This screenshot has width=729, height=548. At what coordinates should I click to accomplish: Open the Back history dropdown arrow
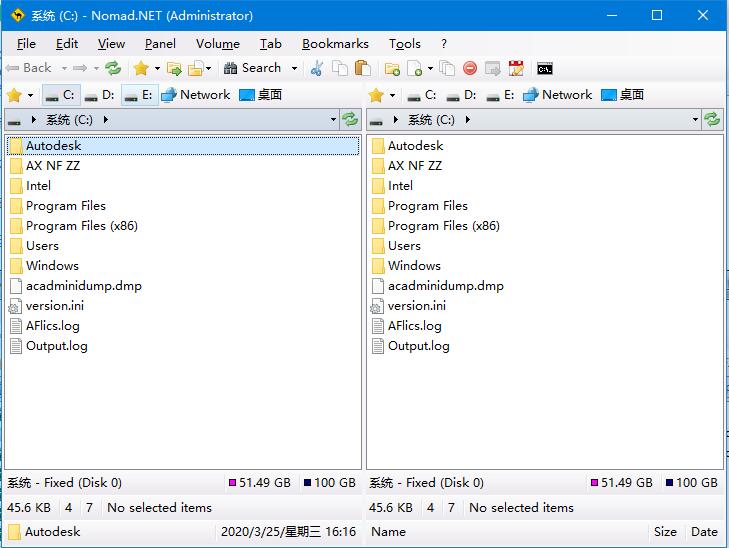64,69
